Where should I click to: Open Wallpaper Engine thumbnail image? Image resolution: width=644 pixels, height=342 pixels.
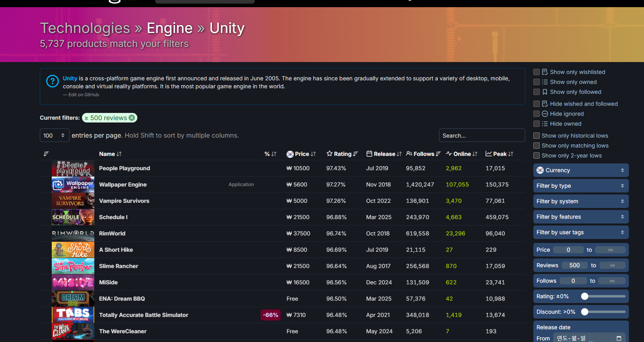(73, 185)
